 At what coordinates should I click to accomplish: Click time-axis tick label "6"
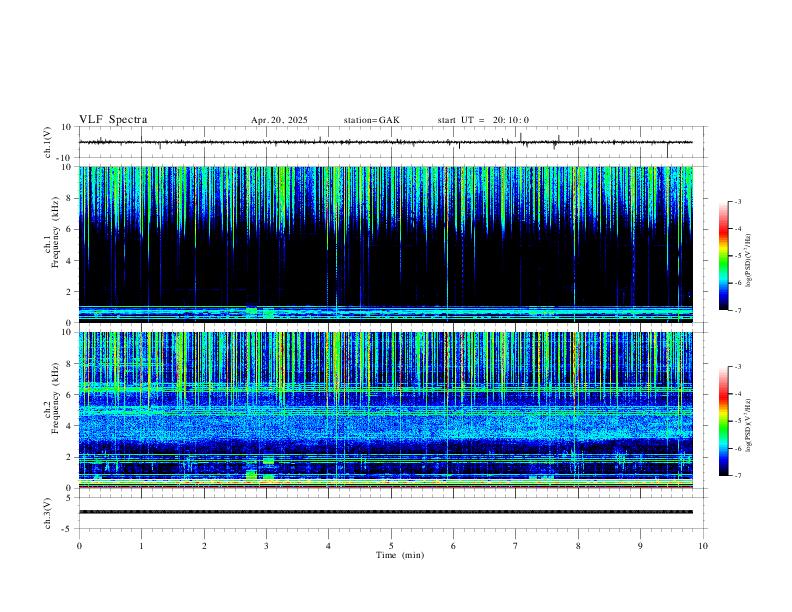453,546
